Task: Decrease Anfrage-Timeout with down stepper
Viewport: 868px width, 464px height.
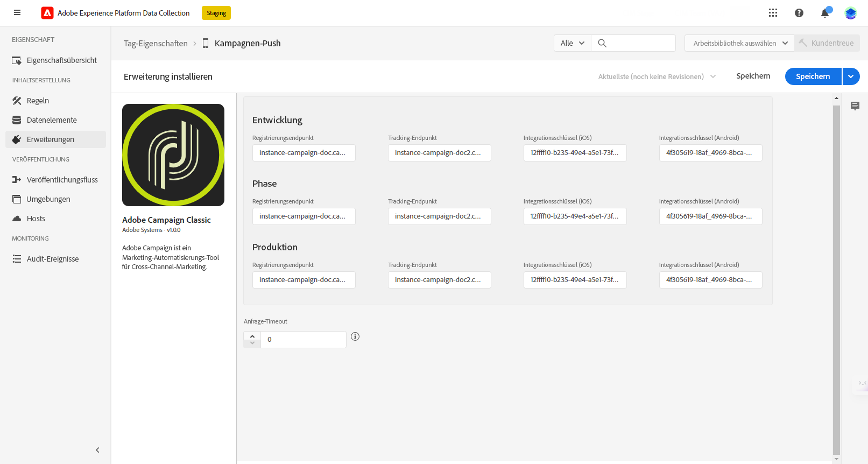Action: click(252, 343)
